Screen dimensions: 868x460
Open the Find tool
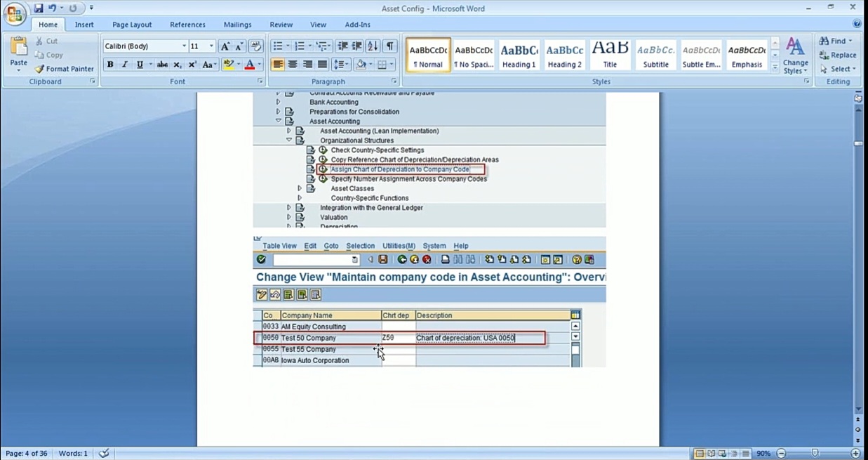pyautogui.click(x=836, y=41)
